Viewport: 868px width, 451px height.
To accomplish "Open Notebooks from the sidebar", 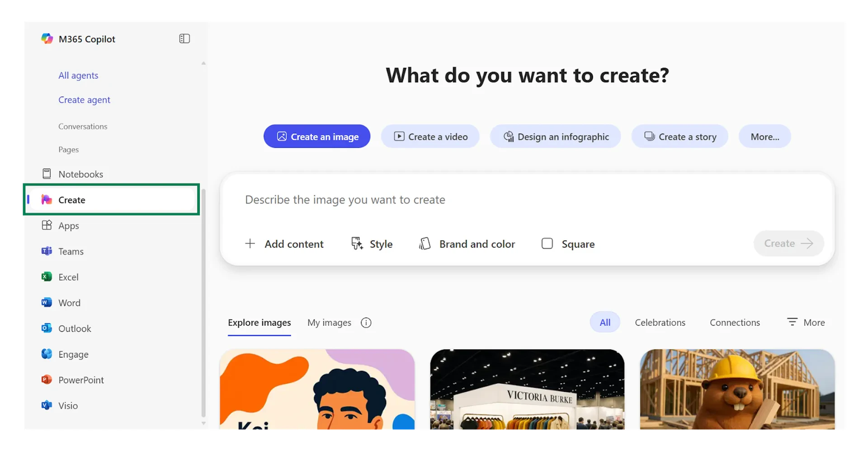I will click(81, 174).
